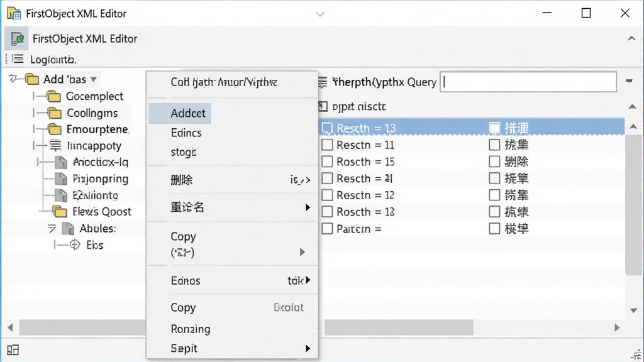
Task: Click the left arrow of the horizontal scrollbar
Action: pos(10,327)
